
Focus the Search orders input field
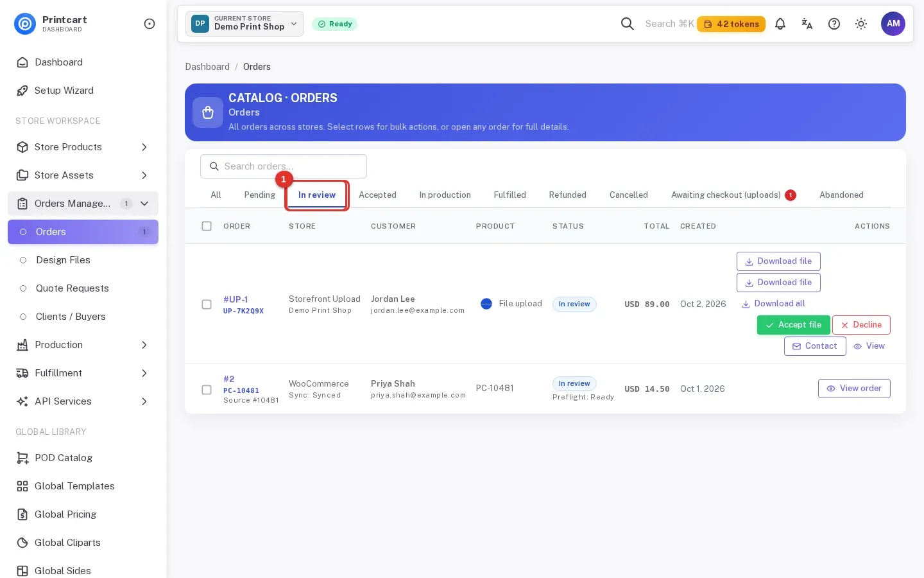[x=284, y=166]
